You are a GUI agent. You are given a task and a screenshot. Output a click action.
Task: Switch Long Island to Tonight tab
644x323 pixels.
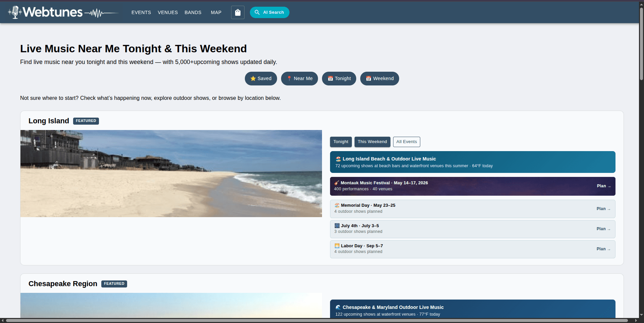click(341, 142)
